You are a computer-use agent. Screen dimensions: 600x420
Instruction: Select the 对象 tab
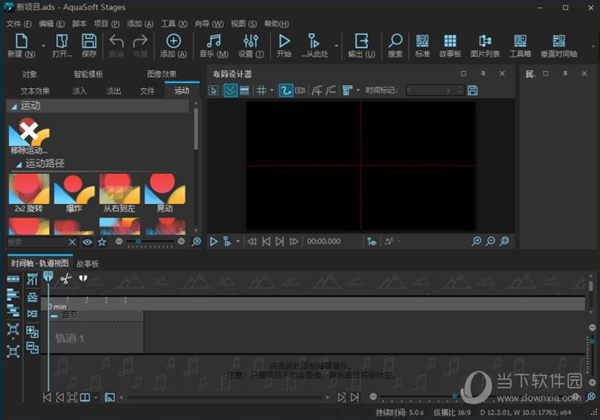pyautogui.click(x=29, y=74)
